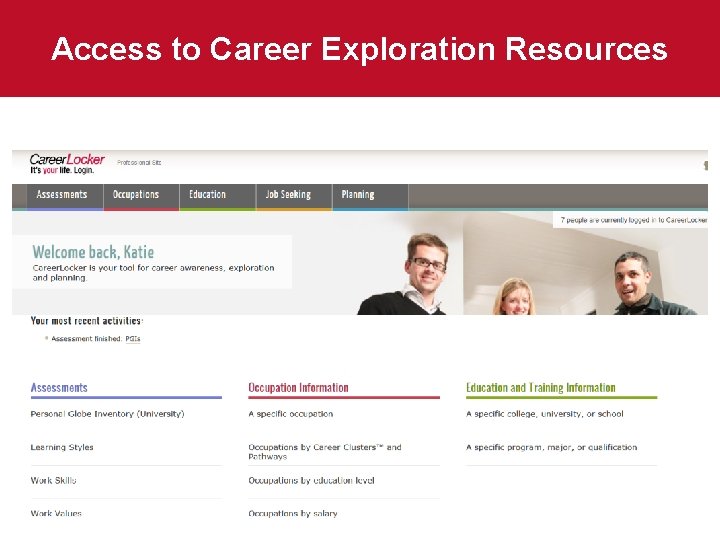The width and height of the screenshot is (720, 540).
Task: Browse Occupations by salary
Action: tap(293, 513)
